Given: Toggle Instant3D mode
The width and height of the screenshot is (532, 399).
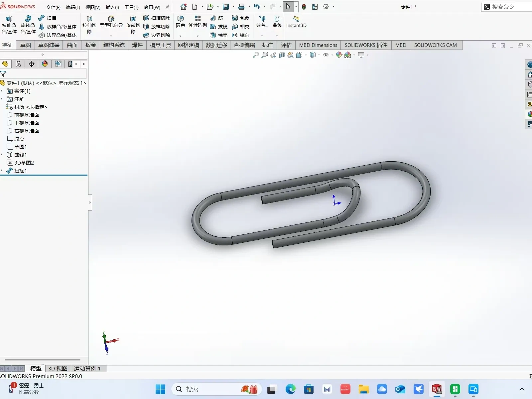Looking at the screenshot, I should tap(296, 22).
